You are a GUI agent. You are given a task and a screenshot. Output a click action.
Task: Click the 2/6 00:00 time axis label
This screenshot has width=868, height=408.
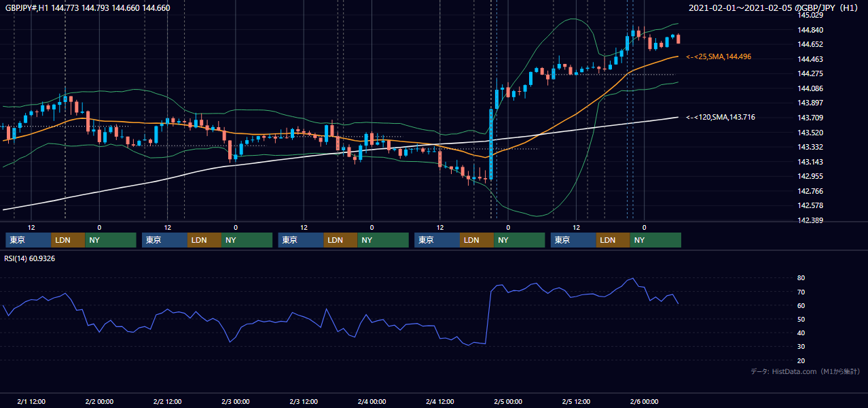point(644,401)
